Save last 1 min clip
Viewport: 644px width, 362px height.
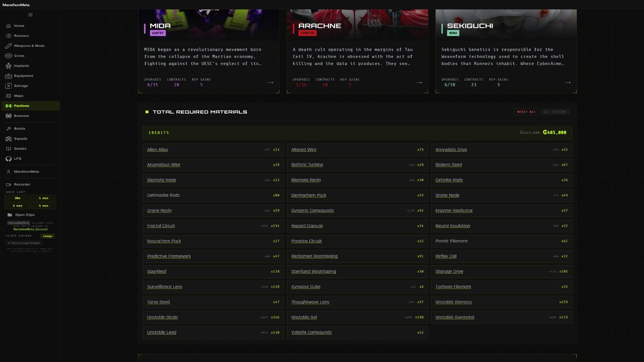pos(43,198)
